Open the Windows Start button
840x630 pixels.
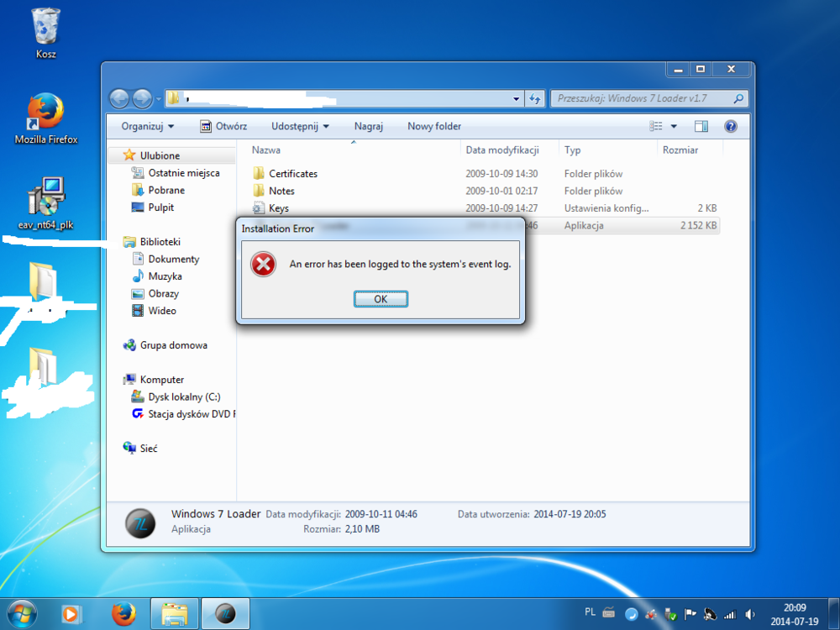click(22, 614)
